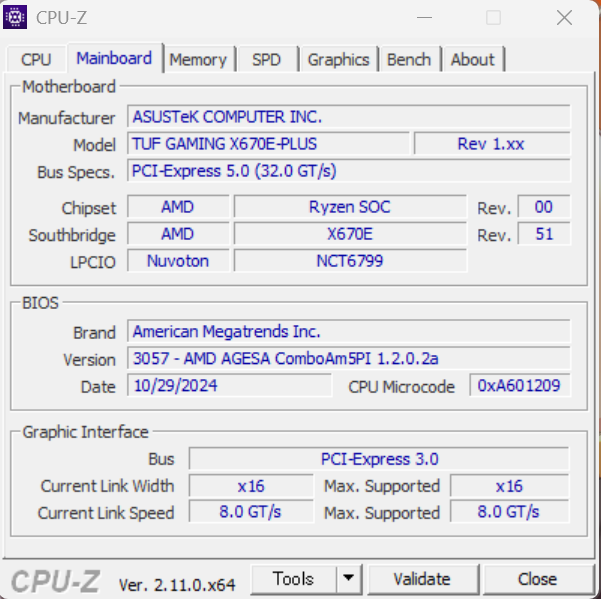Click the NCT6799 LPCIO model field
The image size is (601, 599).
tap(350, 261)
